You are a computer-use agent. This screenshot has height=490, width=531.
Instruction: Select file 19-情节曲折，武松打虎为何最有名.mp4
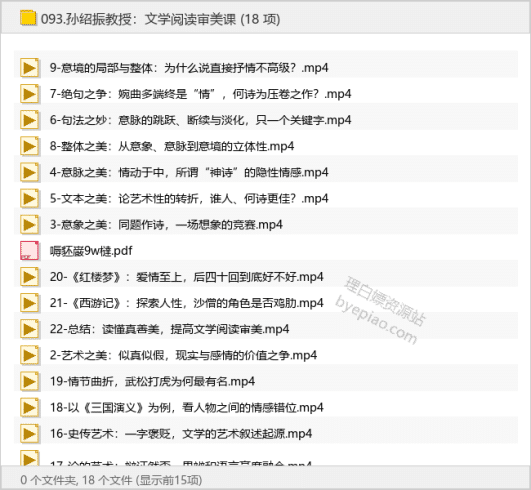pyautogui.click(x=152, y=381)
